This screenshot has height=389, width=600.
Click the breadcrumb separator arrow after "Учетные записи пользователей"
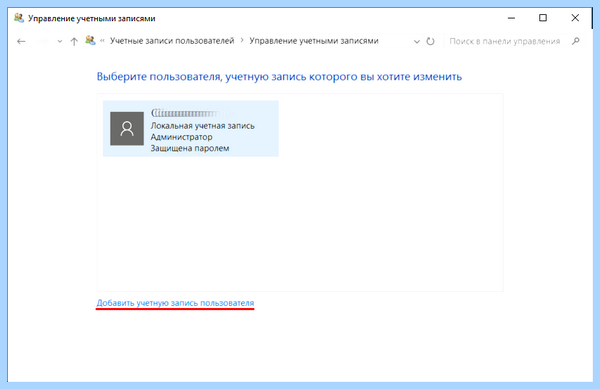pyautogui.click(x=242, y=40)
